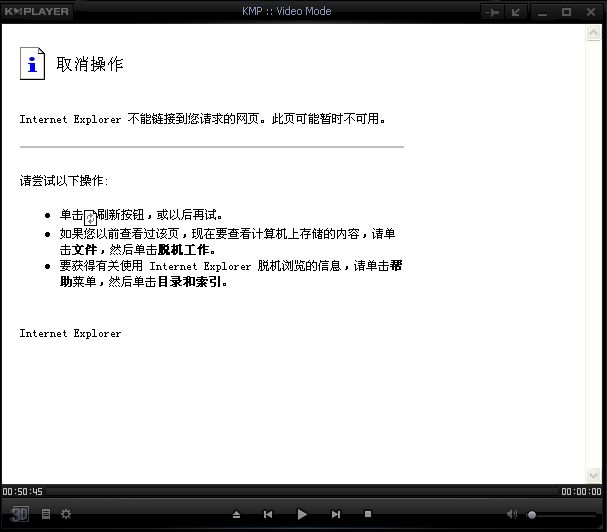Click the bold 目录和索引 text
Screen dimensions: 607x532
tap(189, 282)
